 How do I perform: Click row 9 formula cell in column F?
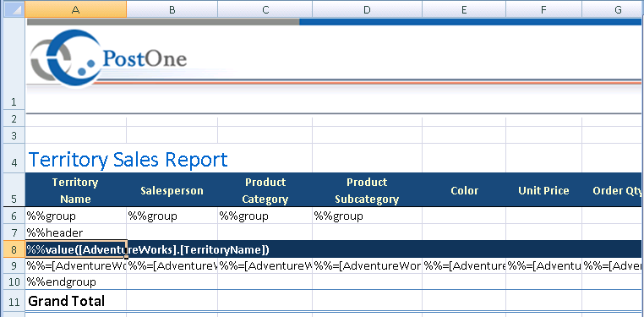click(543, 265)
